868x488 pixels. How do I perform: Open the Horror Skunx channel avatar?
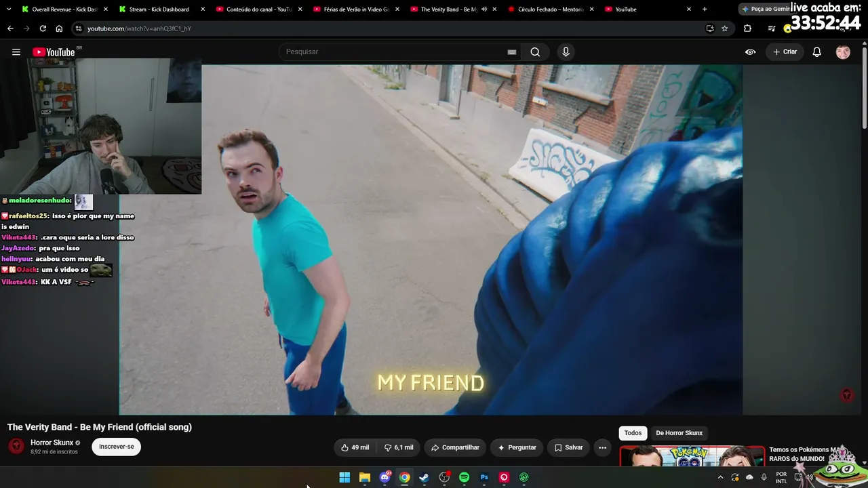tap(16, 446)
